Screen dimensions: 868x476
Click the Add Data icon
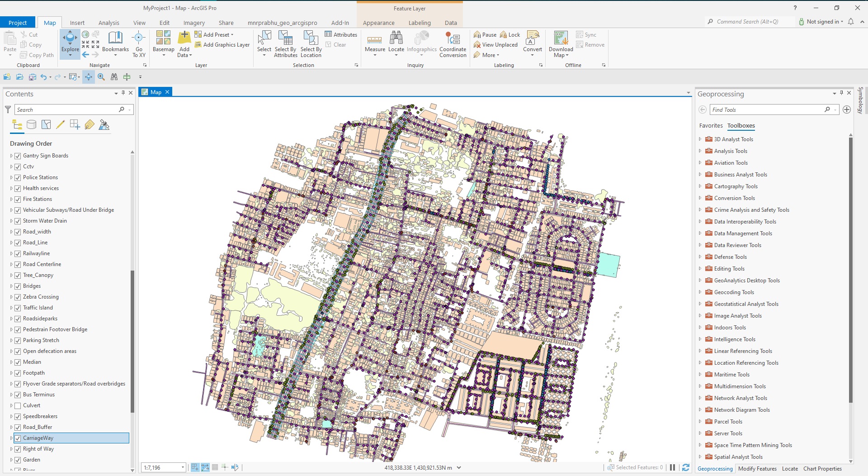click(184, 38)
